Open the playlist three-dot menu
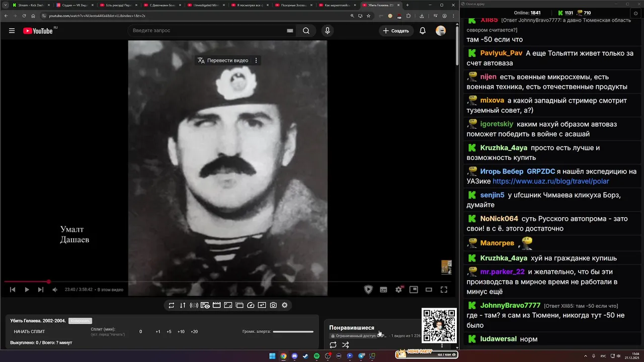Screen dimensions: 644x362 [x=442, y=345]
